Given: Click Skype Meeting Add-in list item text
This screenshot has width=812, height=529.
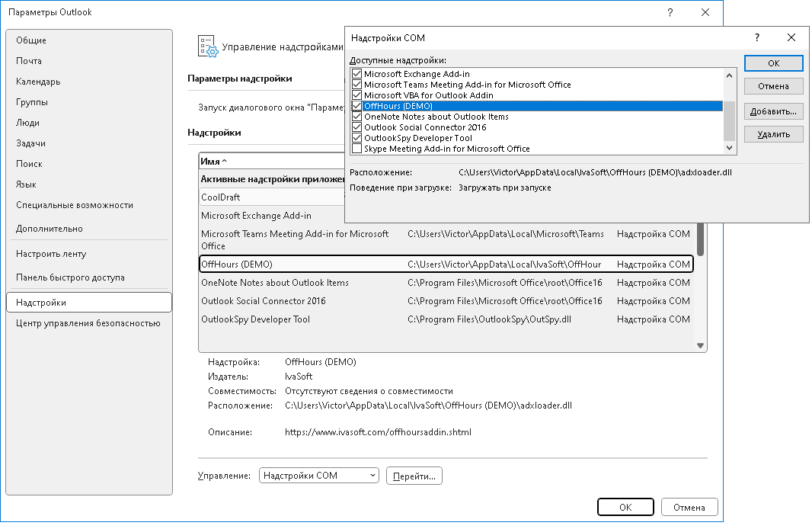Looking at the screenshot, I should coord(447,149).
